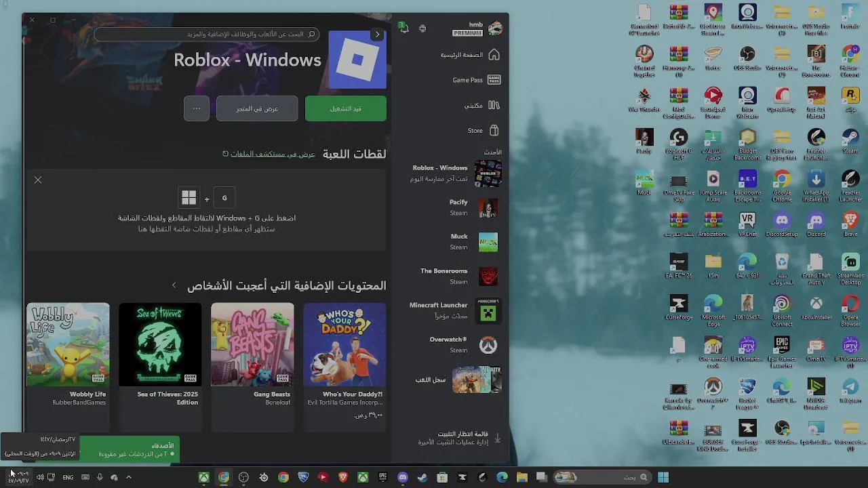Click the green Running (قيد التشغيل) button
This screenshot has width=868, height=488.
(346, 108)
